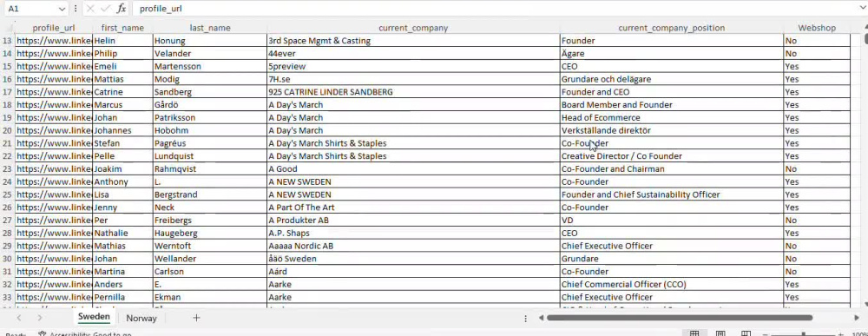Click the formula bar text profile_url
Screen dimensions: 868x336
click(x=161, y=9)
